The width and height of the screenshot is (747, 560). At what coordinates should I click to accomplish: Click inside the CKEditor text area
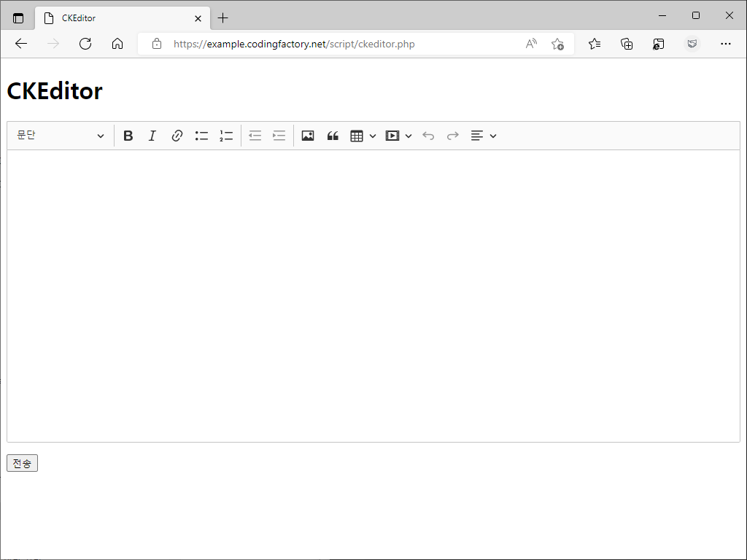coord(373,296)
